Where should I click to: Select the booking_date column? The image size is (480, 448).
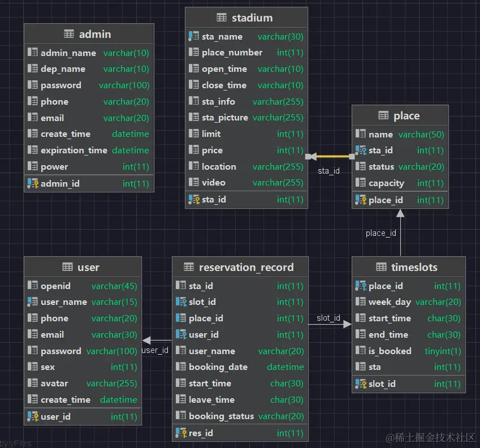(240, 367)
